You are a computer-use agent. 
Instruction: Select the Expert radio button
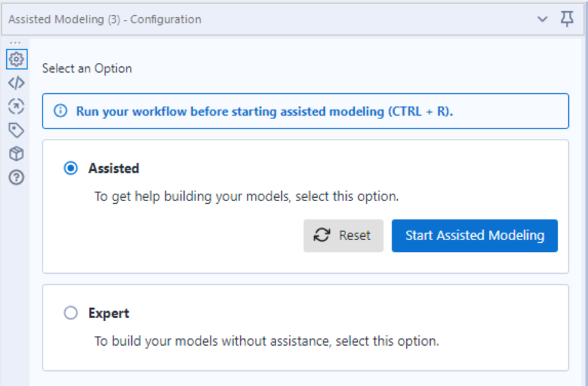point(70,313)
